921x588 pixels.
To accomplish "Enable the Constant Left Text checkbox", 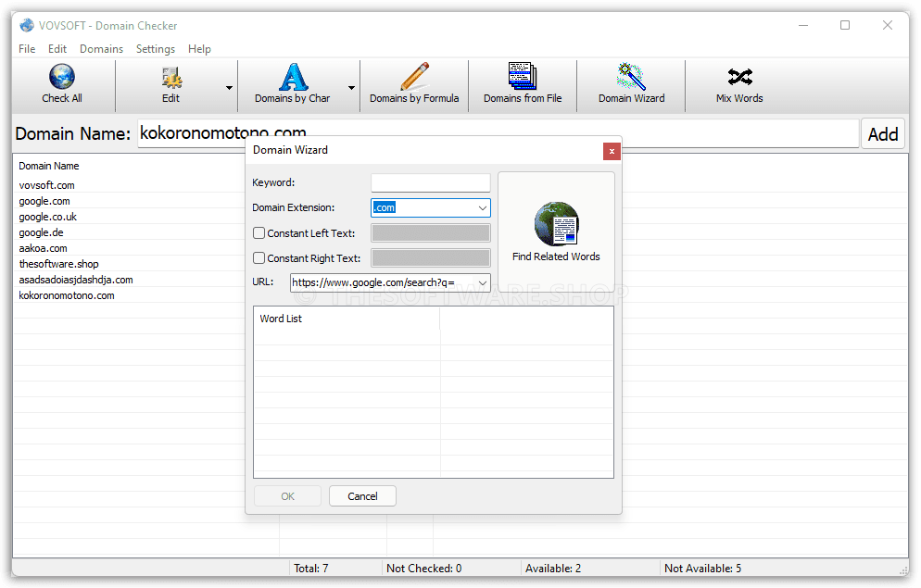I will (x=259, y=233).
